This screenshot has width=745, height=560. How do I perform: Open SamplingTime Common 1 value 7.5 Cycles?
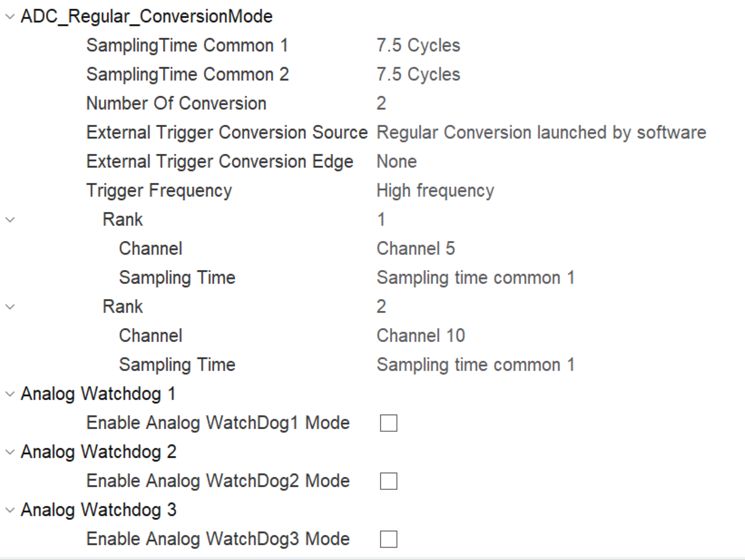click(418, 46)
